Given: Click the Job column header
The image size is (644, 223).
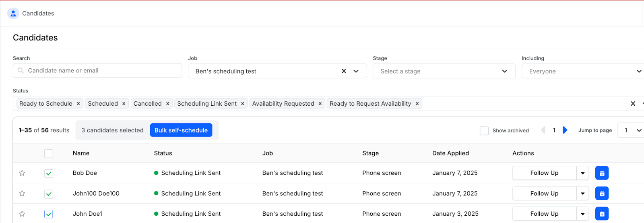Looking at the screenshot, I should click(268, 153).
